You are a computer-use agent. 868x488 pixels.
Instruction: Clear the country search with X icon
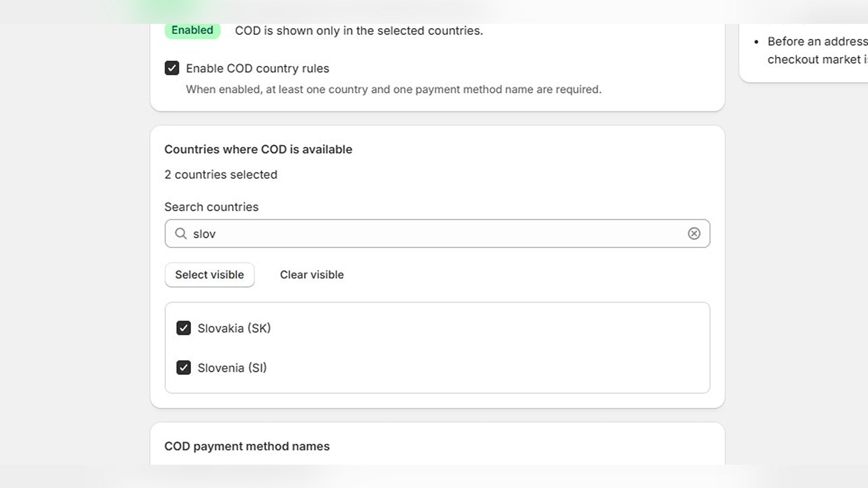click(694, 233)
